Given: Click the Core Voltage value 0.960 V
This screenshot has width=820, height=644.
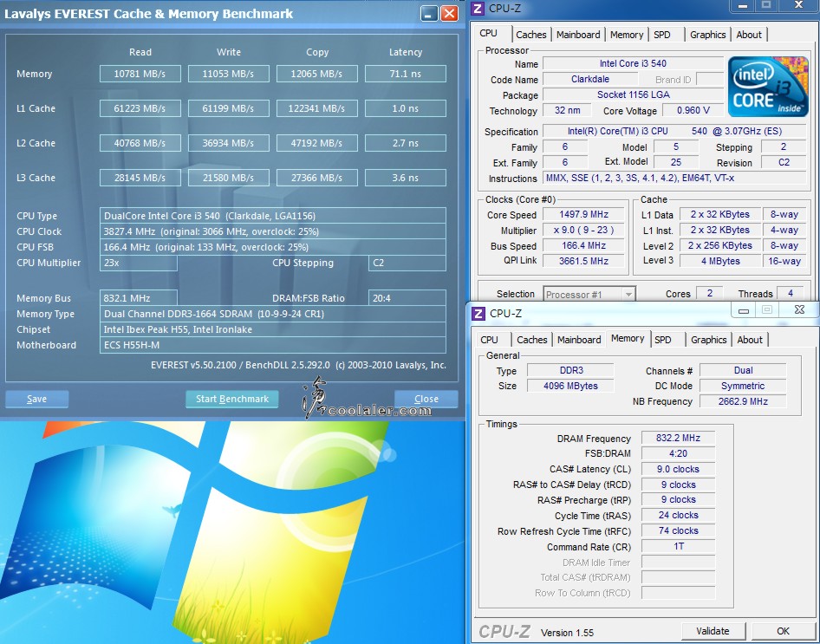Looking at the screenshot, I should pyautogui.click(x=693, y=110).
